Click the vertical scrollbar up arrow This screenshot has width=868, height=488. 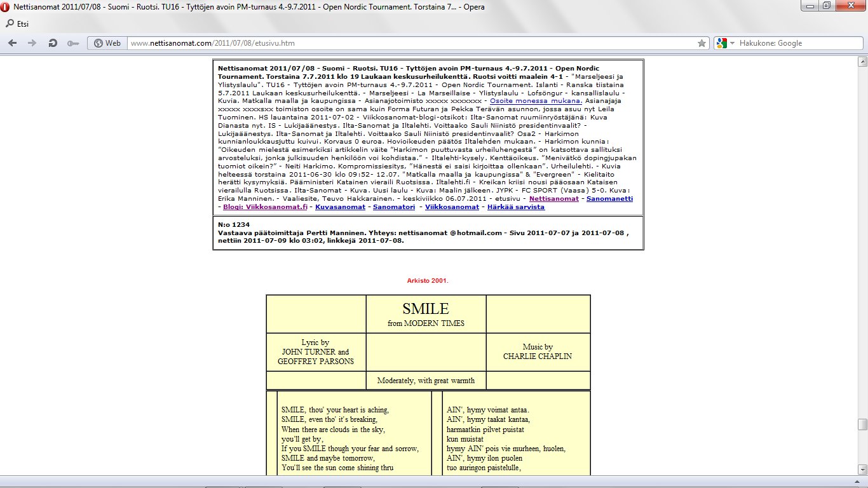click(862, 62)
